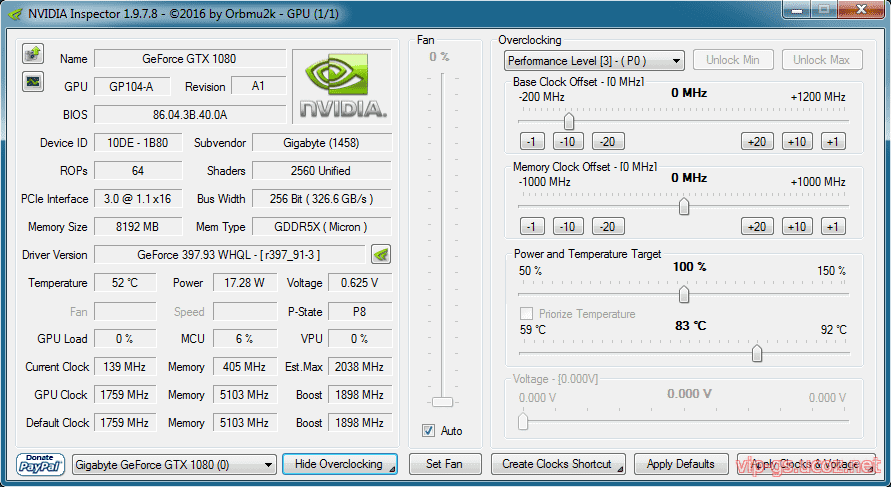Click Hide Overclocking button
The image size is (891, 487).
[x=340, y=464]
